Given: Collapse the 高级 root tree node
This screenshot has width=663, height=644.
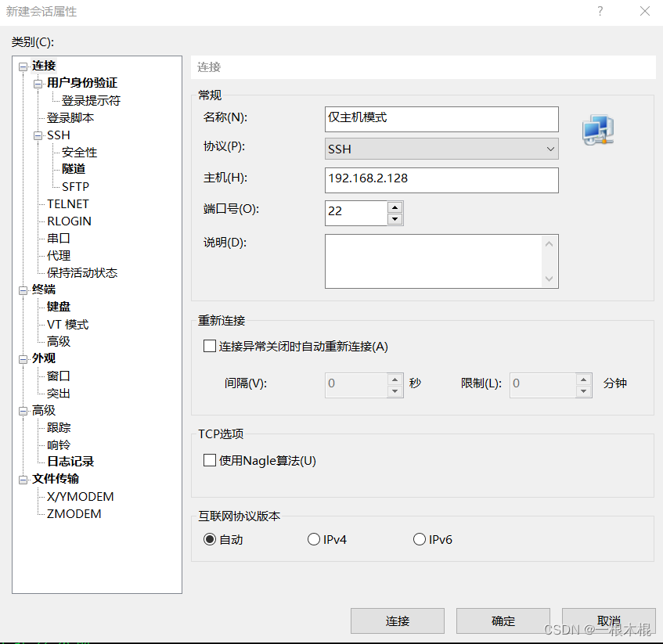Looking at the screenshot, I should point(23,411).
